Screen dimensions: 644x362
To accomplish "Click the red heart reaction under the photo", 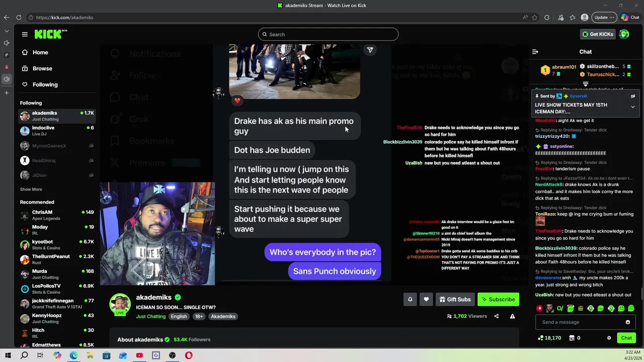I will tap(237, 101).
